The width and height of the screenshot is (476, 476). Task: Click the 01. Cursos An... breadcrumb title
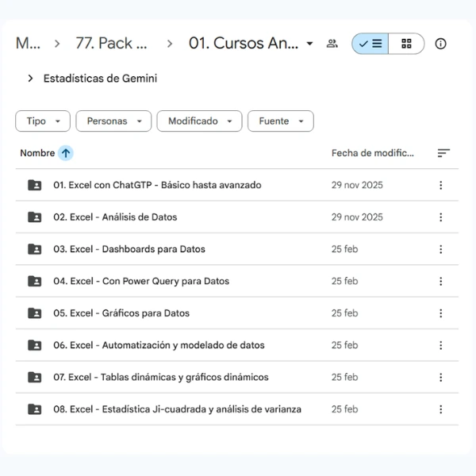(x=244, y=44)
